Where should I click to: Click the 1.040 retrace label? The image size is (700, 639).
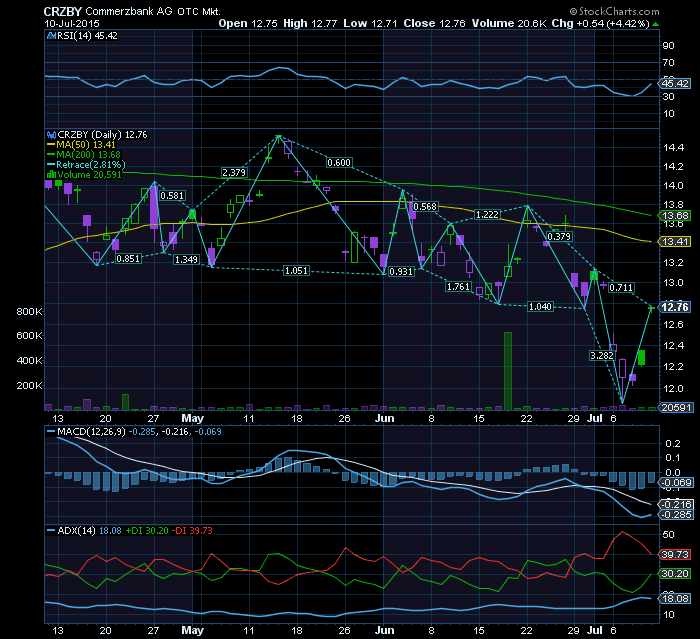pos(540,306)
